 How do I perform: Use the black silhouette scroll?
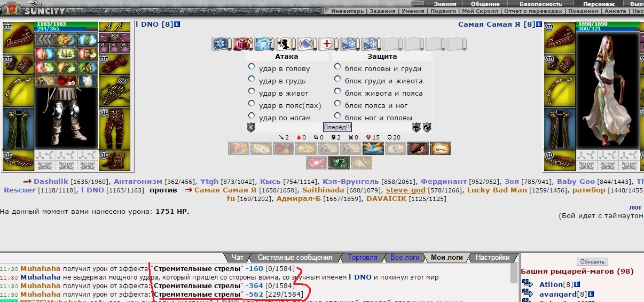(x=285, y=44)
